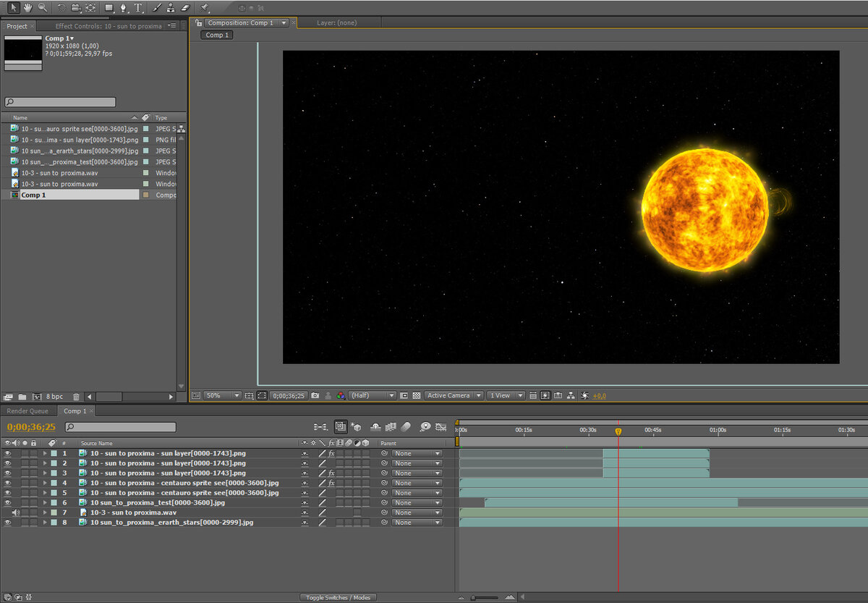The width and height of the screenshot is (868, 603).
Task: Open the Active Camera view dropdown
Action: point(454,396)
